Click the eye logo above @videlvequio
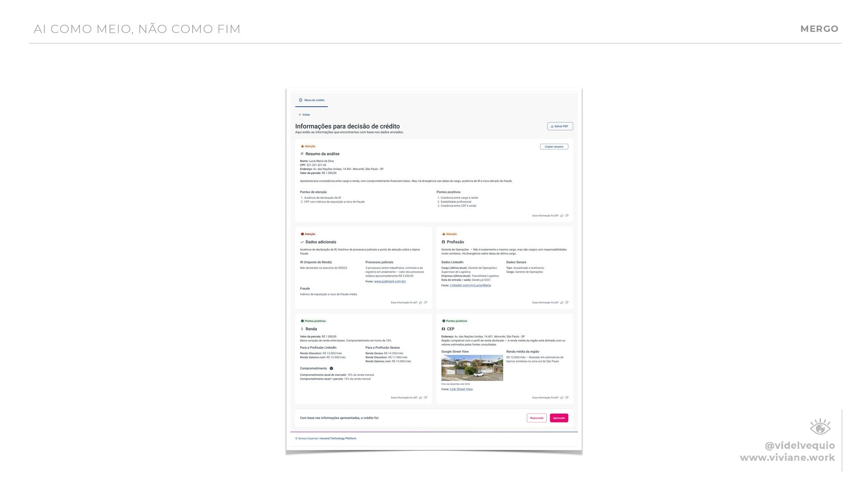Screen dimensions: 868x488 coord(820,427)
